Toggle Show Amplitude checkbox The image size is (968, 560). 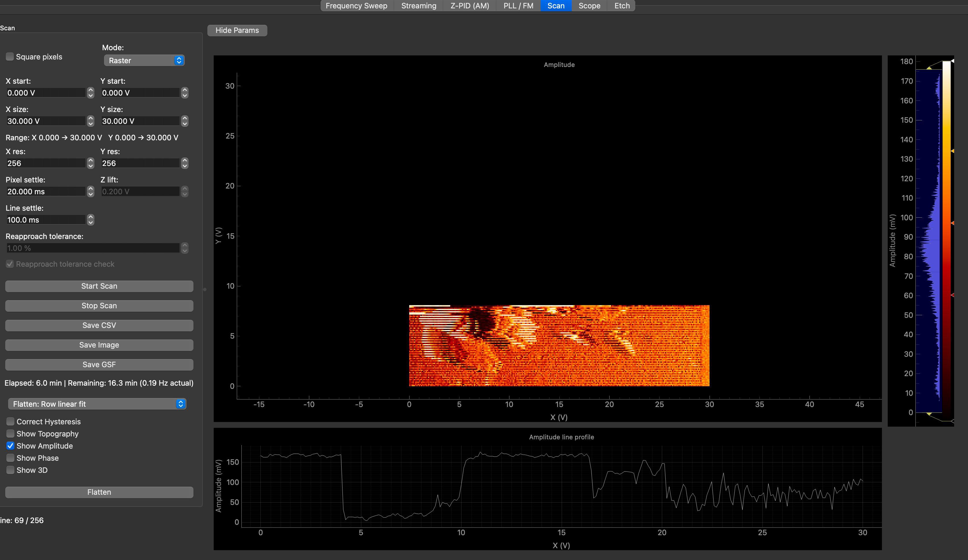[x=10, y=445]
